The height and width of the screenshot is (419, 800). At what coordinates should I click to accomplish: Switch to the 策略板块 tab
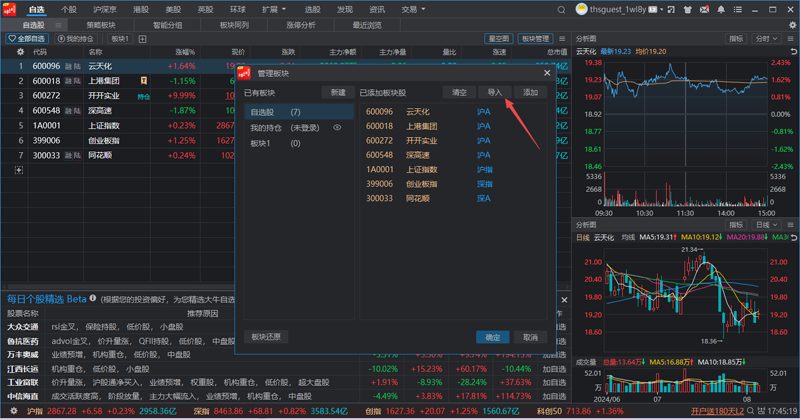100,24
